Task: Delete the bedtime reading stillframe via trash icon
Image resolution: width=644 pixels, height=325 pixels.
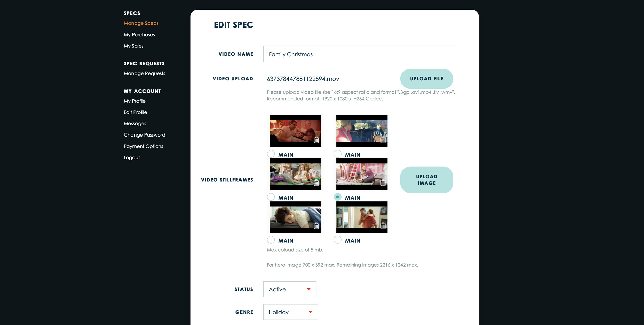Action: 316,140
